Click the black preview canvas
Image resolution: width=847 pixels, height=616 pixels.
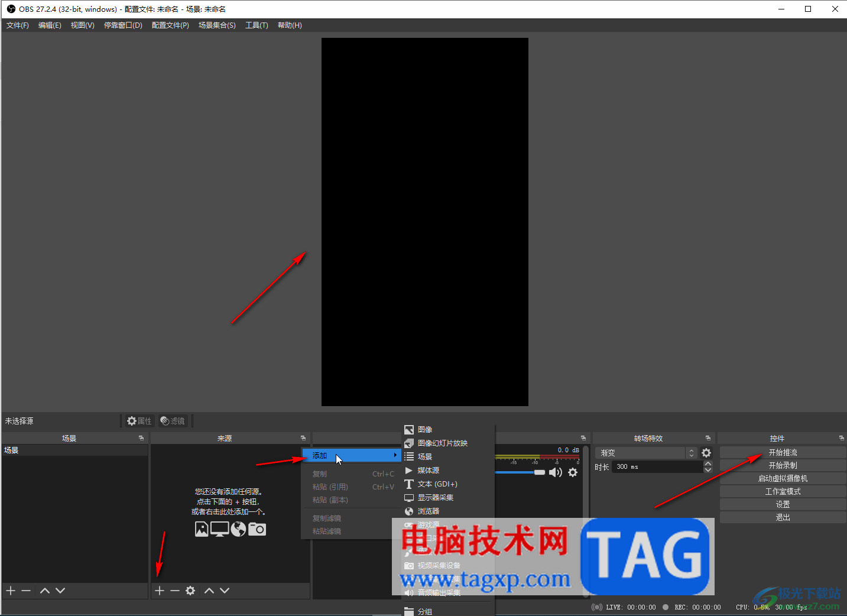425,222
